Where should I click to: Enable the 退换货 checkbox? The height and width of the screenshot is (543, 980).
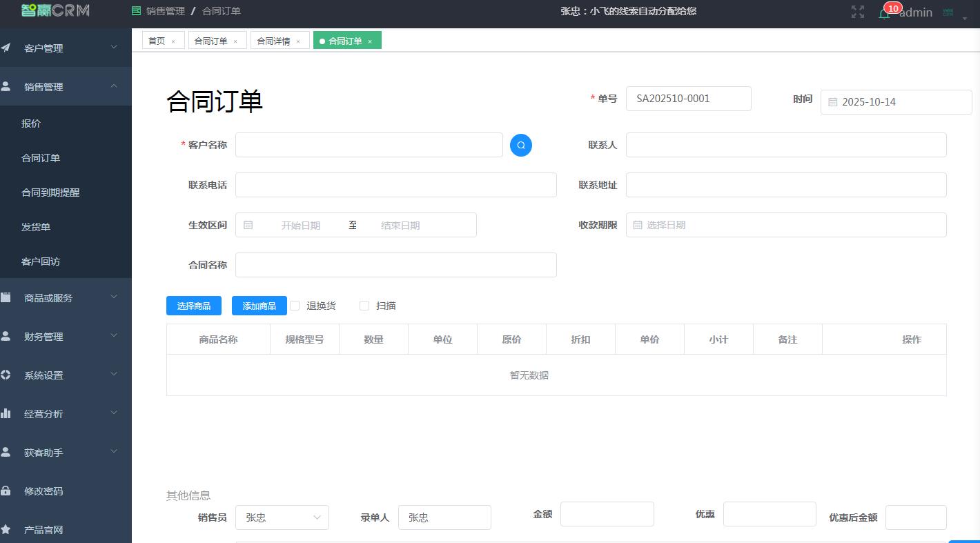click(x=295, y=305)
